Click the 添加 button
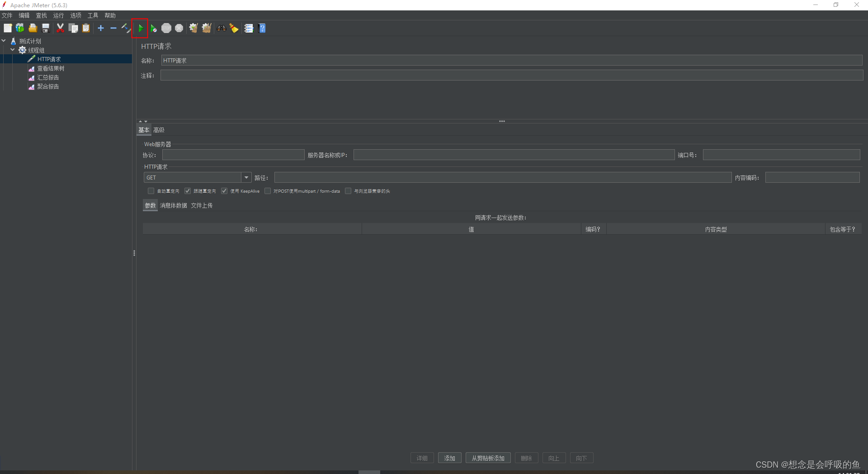The height and width of the screenshot is (474, 868). click(450, 458)
